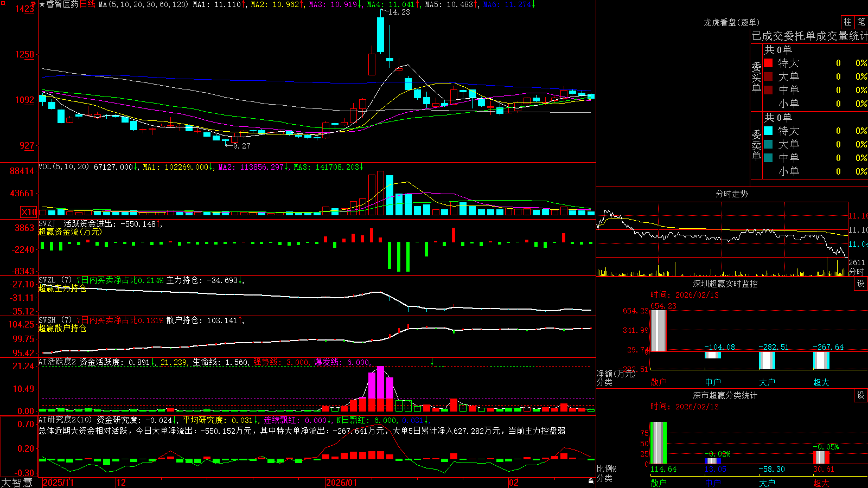Click the 超大 bar showing -267.64
The width and height of the screenshot is (868, 488).
[x=821, y=360]
